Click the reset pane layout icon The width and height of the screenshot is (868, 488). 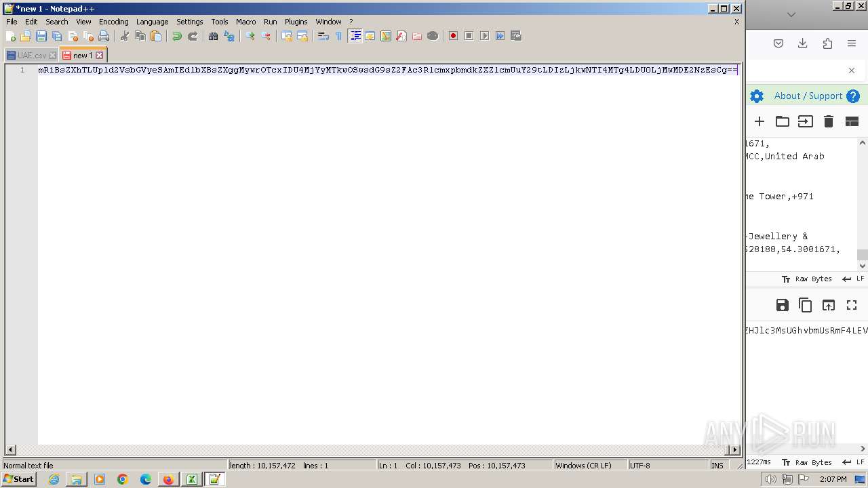click(852, 121)
